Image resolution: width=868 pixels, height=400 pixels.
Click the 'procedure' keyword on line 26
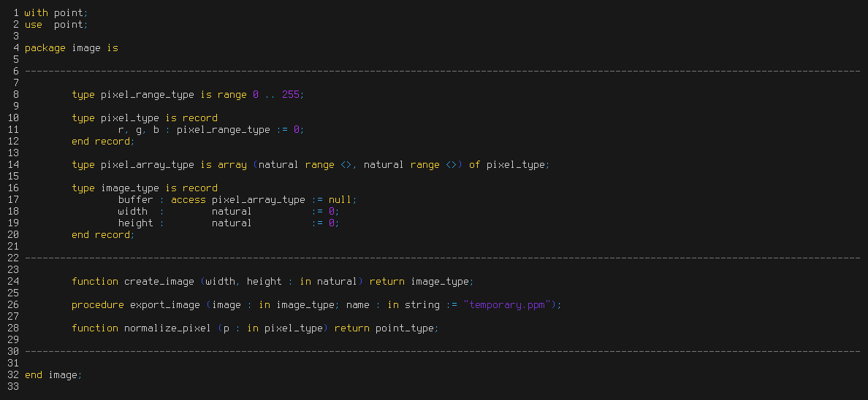98,305
